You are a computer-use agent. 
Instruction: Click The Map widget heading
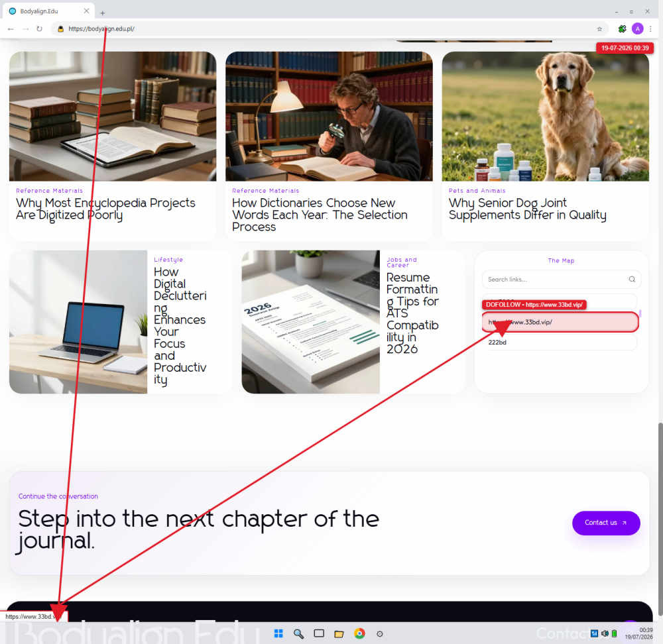click(561, 261)
